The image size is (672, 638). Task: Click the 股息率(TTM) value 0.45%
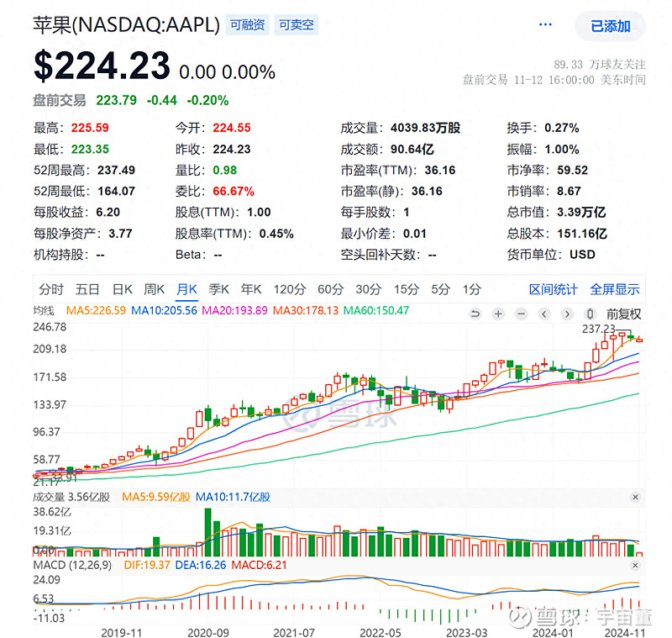(x=276, y=234)
